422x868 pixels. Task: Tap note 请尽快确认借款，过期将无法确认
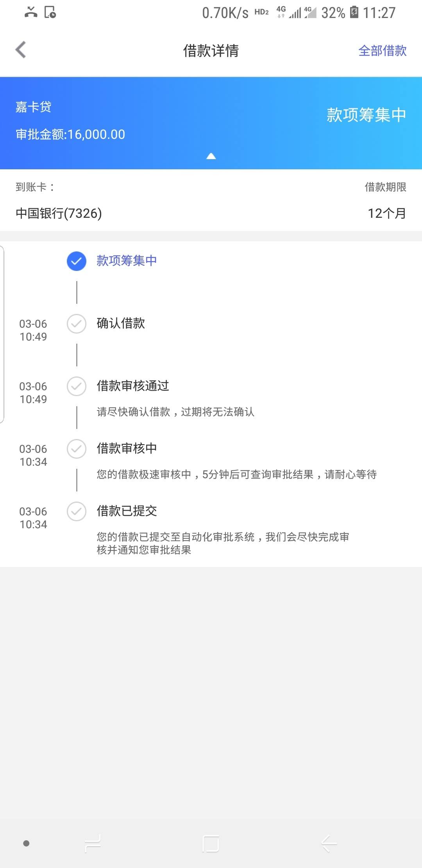click(x=175, y=412)
